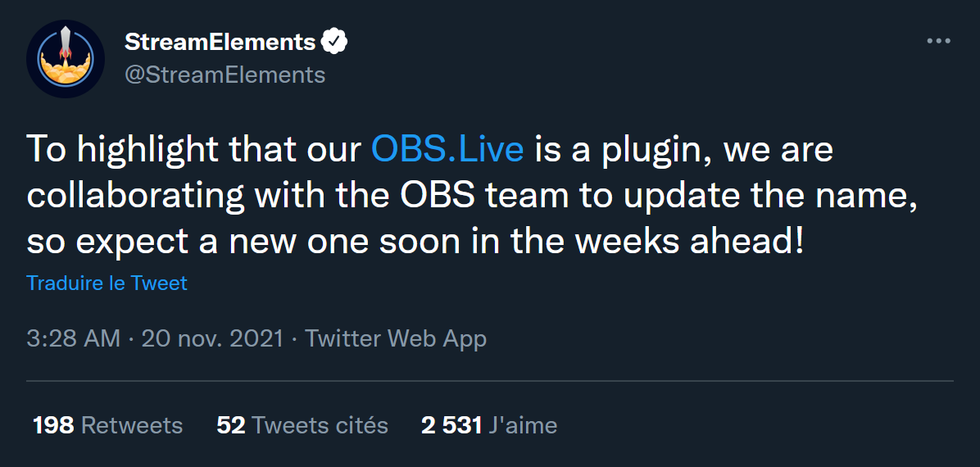Click the 52 quote tweets count
The height and width of the screenshot is (467, 980).
pyautogui.click(x=231, y=425)
